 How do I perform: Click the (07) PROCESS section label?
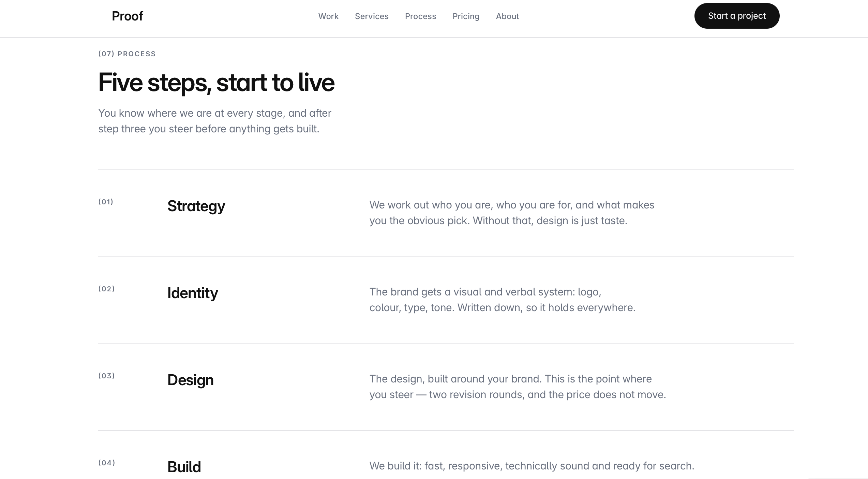pos(127,54)
